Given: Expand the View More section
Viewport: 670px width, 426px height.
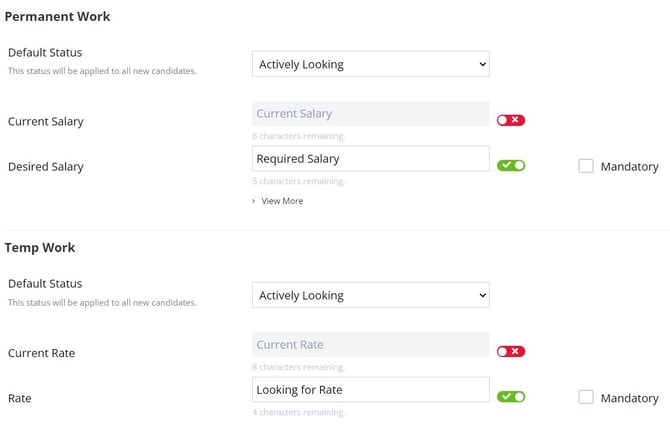Looking at the screenshot, I should point(281,201).
